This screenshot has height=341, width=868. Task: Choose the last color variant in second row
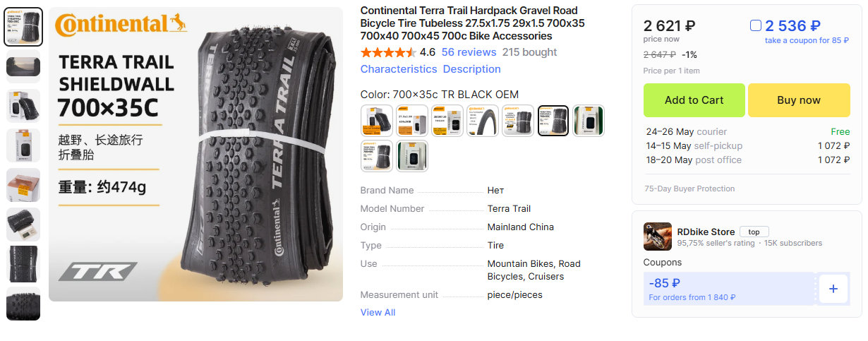(x=412, y=156)
